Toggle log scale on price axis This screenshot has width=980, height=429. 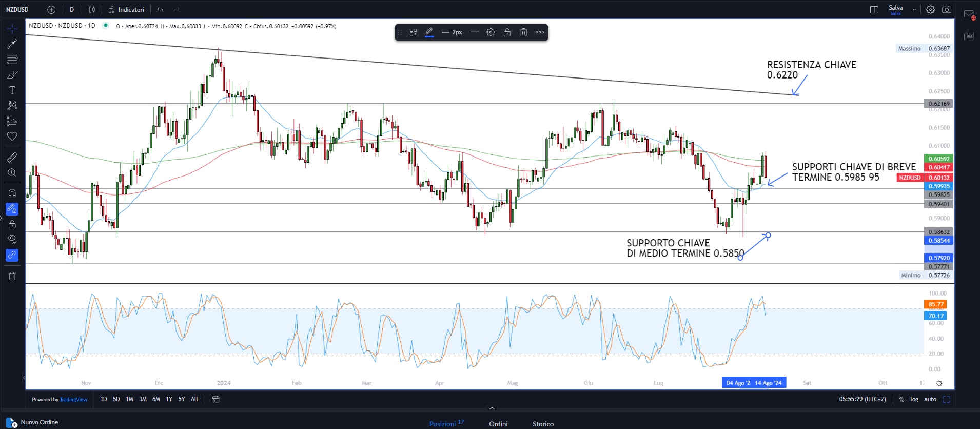pos(914,399)
